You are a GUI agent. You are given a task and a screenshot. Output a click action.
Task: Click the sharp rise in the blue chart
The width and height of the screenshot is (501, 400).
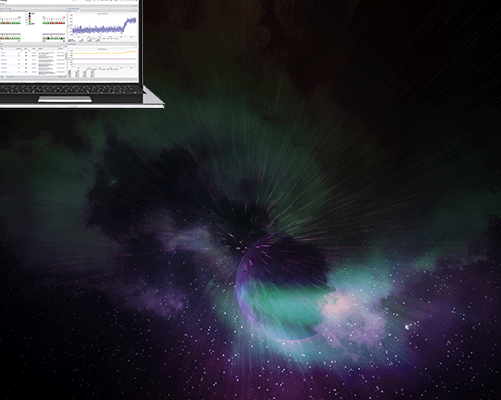124,26
